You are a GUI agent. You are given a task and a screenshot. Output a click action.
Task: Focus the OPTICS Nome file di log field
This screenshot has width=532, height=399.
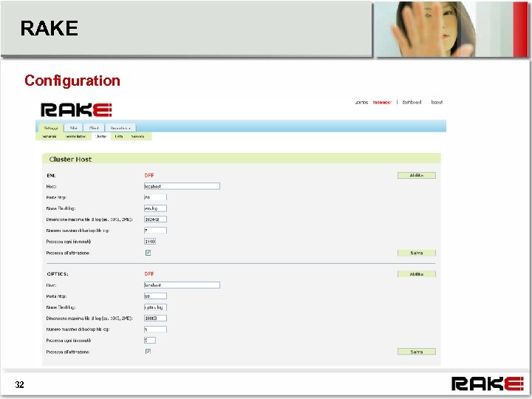(x=155, y=307)
